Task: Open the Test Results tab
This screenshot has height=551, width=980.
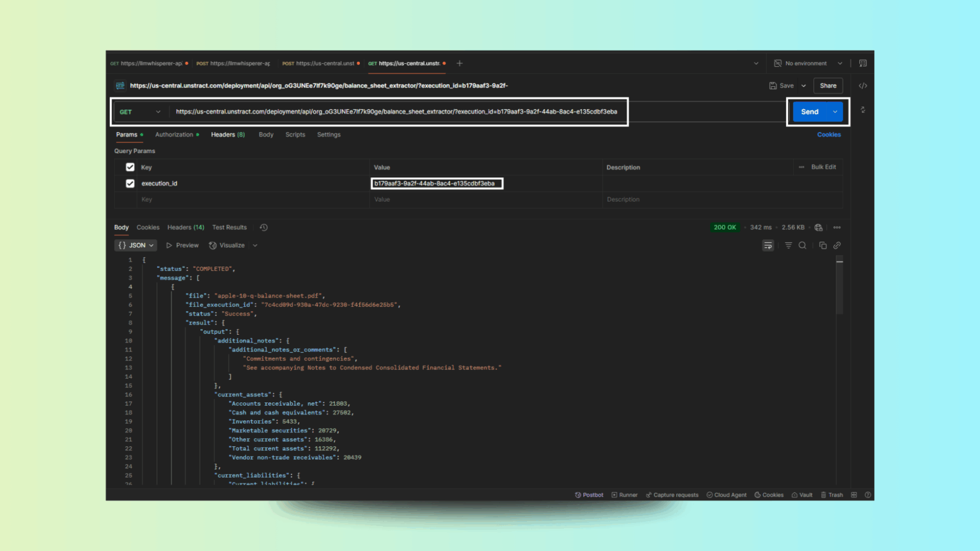Action: [230, 228]
